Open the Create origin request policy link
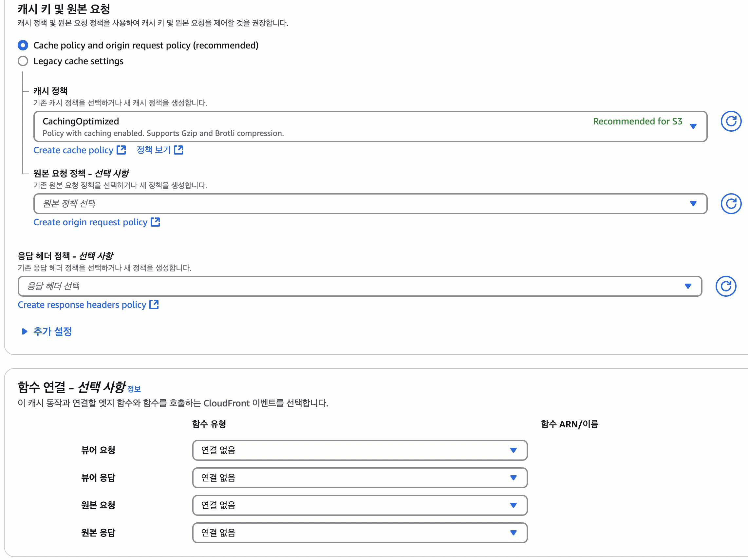Image resolution: width=748 pixels, height=560 pixels. pos(90,222)
